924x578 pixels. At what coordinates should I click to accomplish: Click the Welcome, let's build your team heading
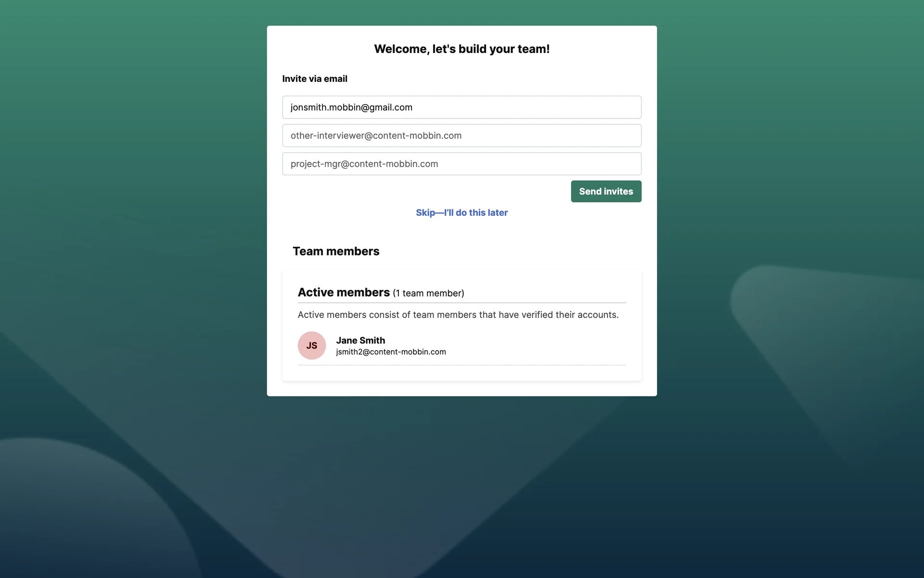coord(462,49)
